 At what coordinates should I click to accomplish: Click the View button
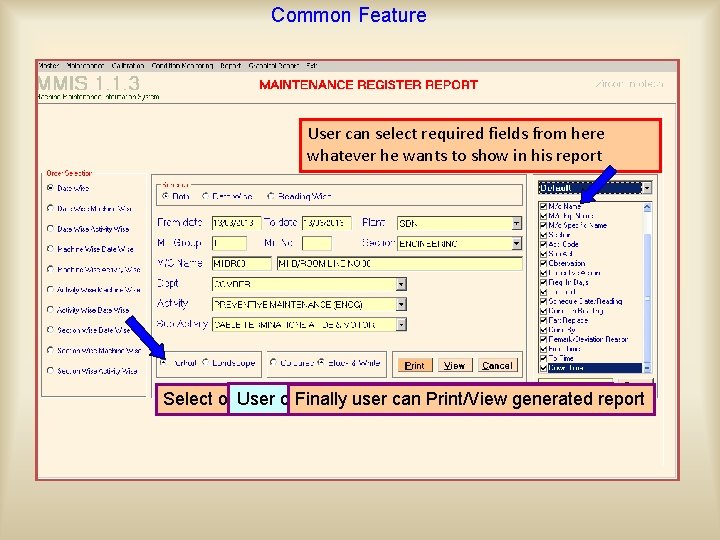pos(455,366)
